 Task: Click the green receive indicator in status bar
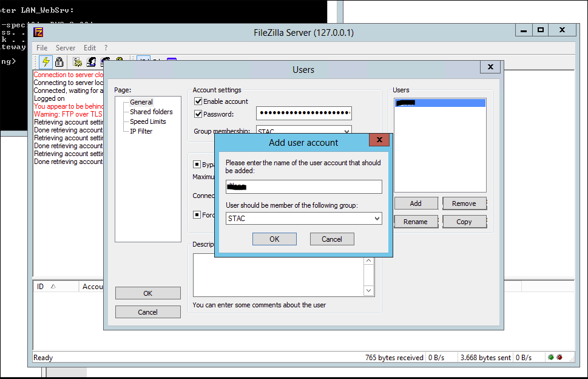(550, 357)
